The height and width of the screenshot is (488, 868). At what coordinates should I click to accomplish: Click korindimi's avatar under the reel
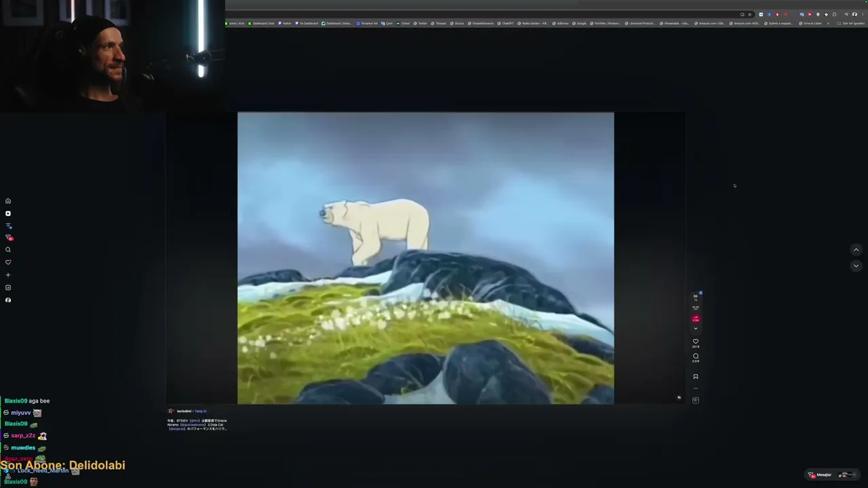coord(171,411)
